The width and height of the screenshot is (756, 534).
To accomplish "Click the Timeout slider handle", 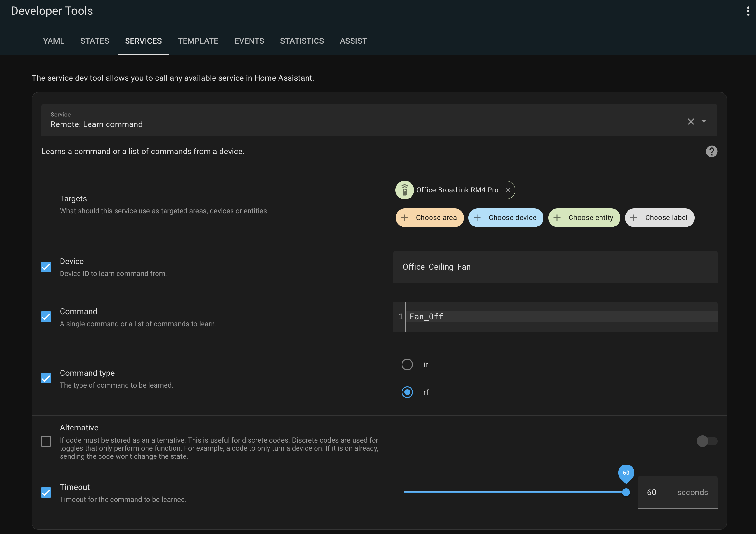I will pyautogui.click(x=626, y=493).
